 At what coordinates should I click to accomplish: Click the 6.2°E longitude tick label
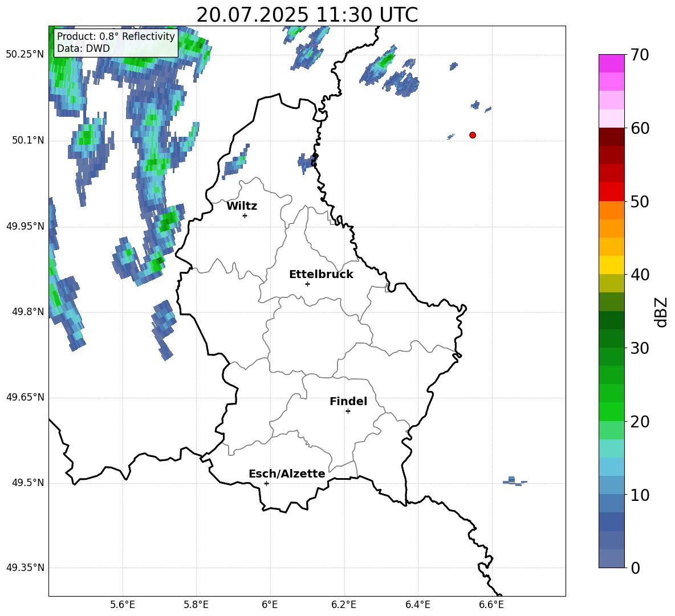click(344, 605)
